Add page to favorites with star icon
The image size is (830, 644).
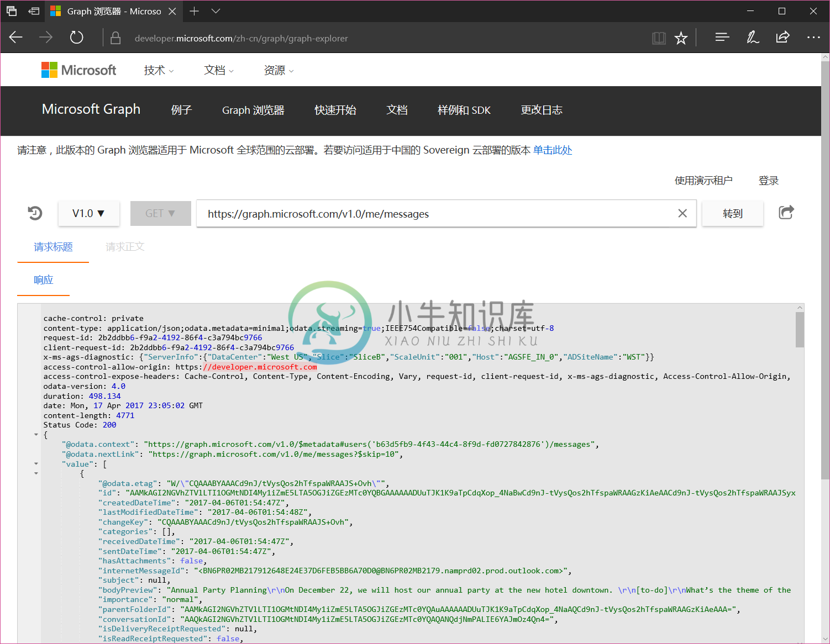[x=681, y=38]
